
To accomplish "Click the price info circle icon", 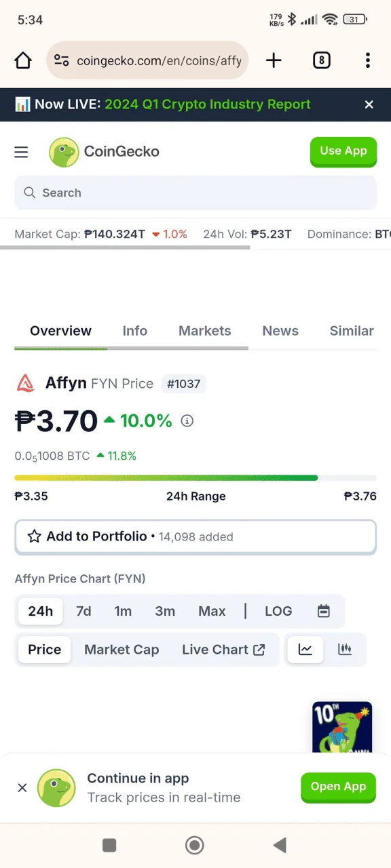I will pyautogui.click(x=187, y=421).
